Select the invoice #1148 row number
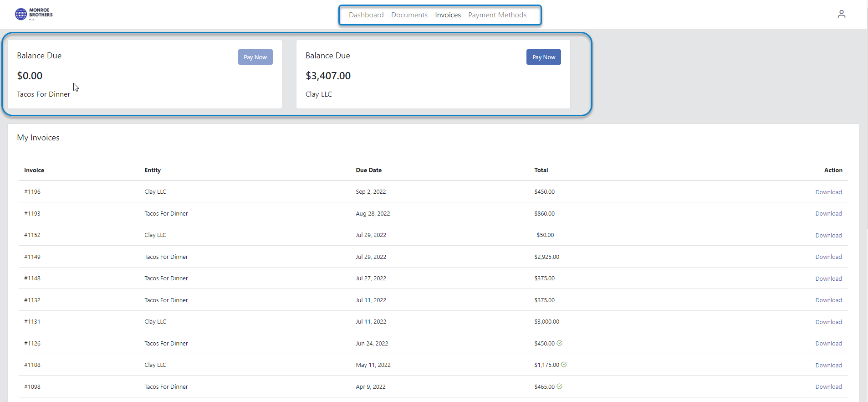 point(32,278)
